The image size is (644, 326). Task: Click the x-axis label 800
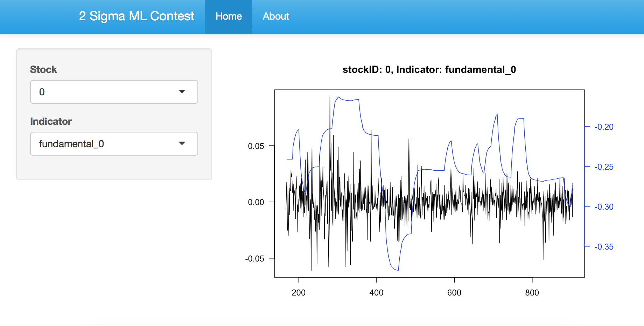coord(532,293)
